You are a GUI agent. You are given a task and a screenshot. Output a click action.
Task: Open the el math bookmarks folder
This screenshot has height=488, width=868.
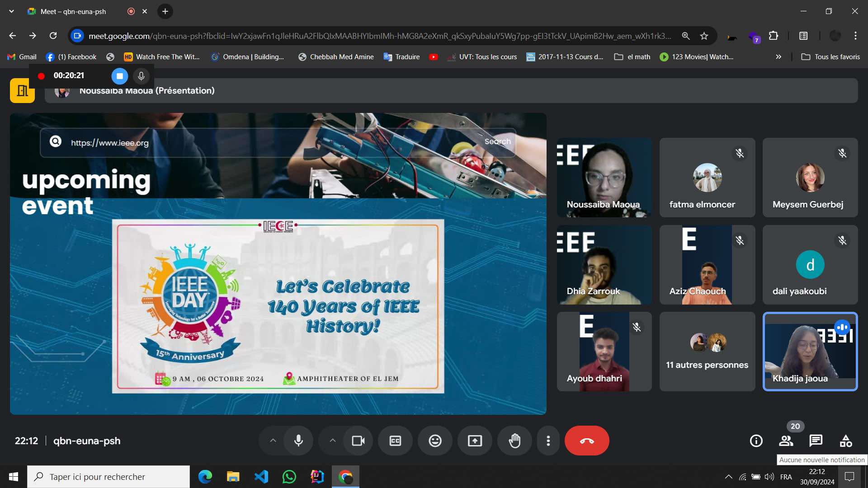click(632, 57)
